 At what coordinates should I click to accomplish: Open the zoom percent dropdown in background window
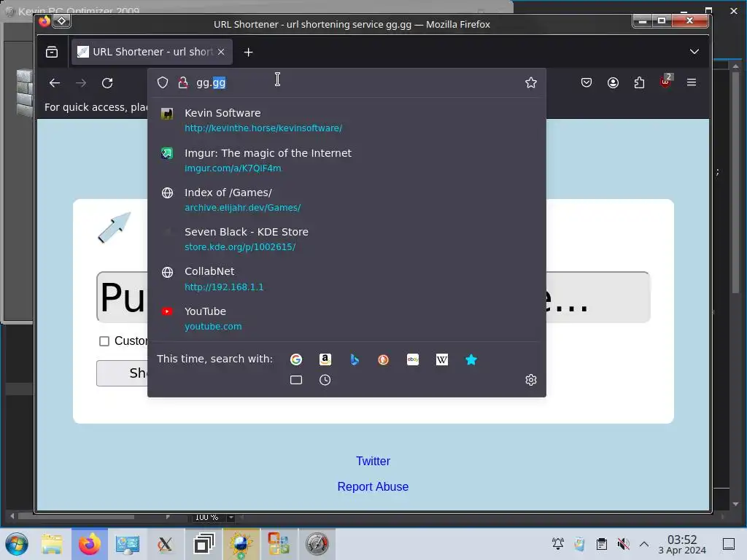coord(231,518)
